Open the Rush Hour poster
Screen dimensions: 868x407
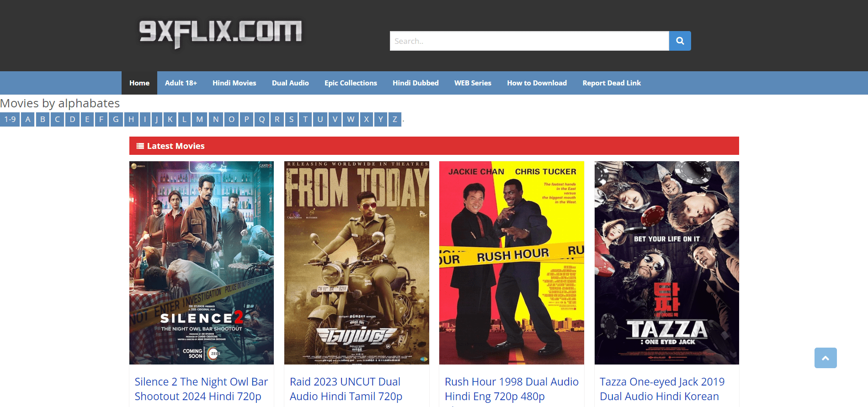pyautogui.click(x=511, y=263)
